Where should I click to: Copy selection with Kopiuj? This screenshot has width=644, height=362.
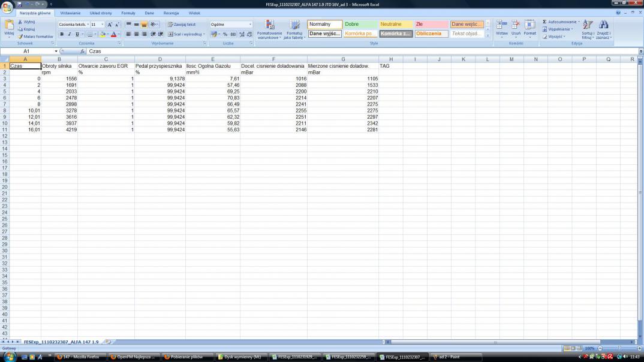27,29
